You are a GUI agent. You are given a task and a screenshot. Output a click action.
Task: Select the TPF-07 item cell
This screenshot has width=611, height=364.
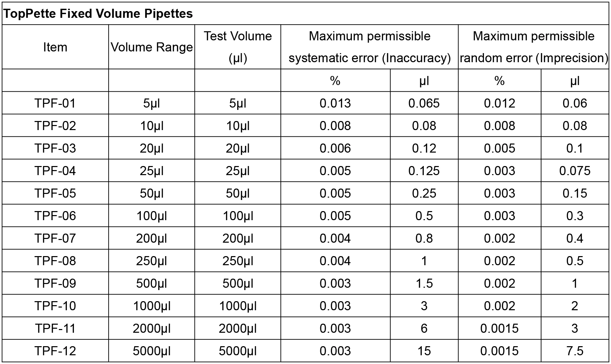(55, 238)
